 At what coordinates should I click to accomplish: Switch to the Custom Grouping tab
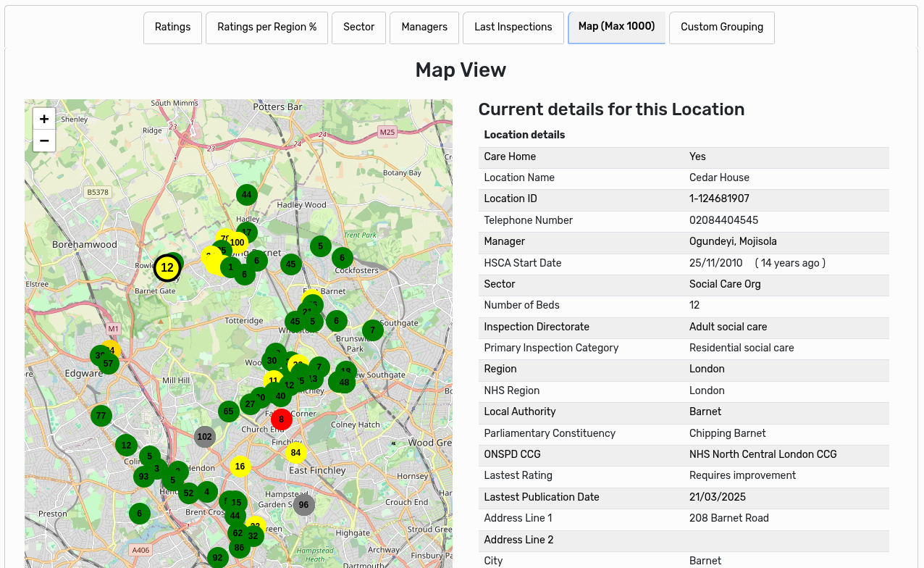point(721,27)
